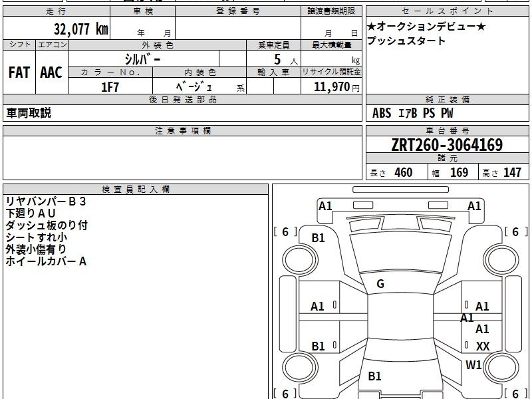The image size is (532, 399).
Task: Click the 車台番号 header
Action: pyautogui.click(x=447, y=130)
